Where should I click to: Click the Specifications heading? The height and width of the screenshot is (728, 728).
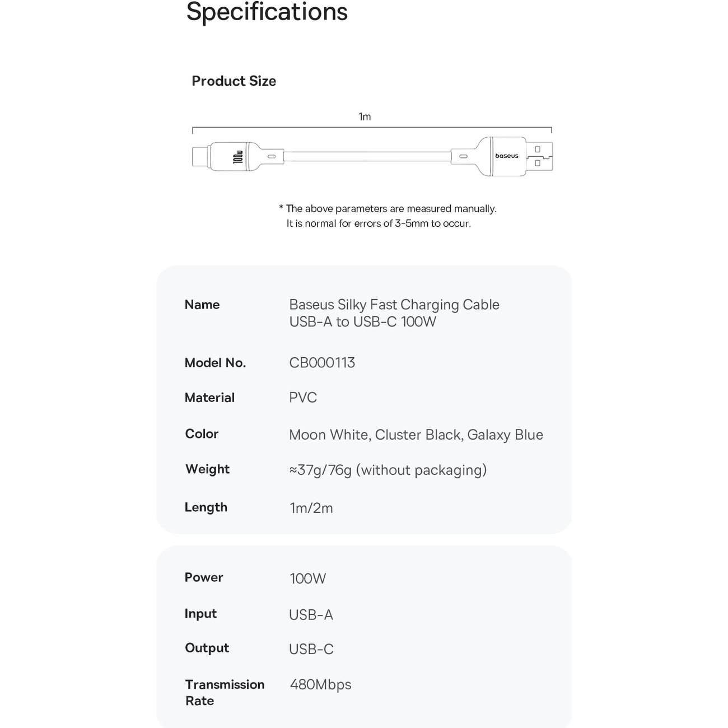click(267, 11)
